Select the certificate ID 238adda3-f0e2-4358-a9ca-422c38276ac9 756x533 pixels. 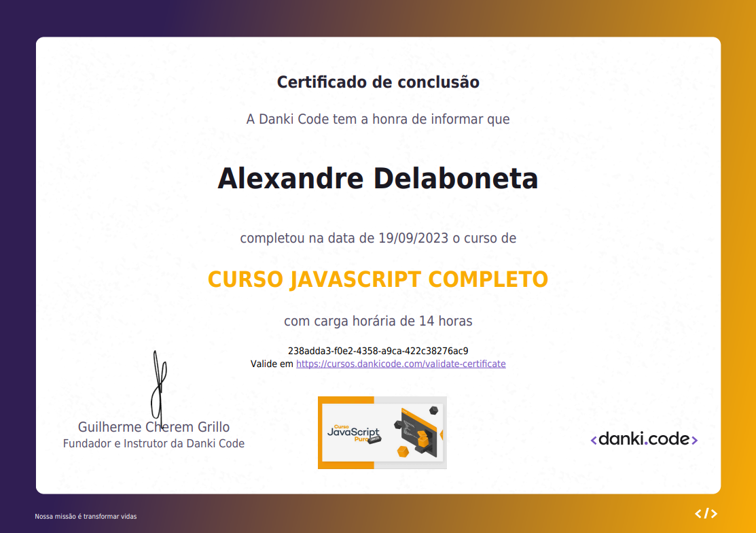click(378, 351)
